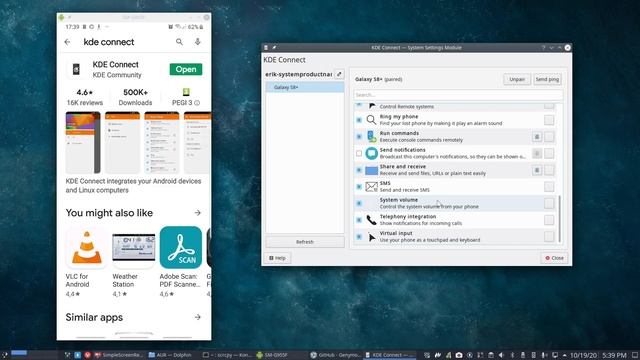
Task: Expand the You might also like section arrow
Action: coord(198,213)
